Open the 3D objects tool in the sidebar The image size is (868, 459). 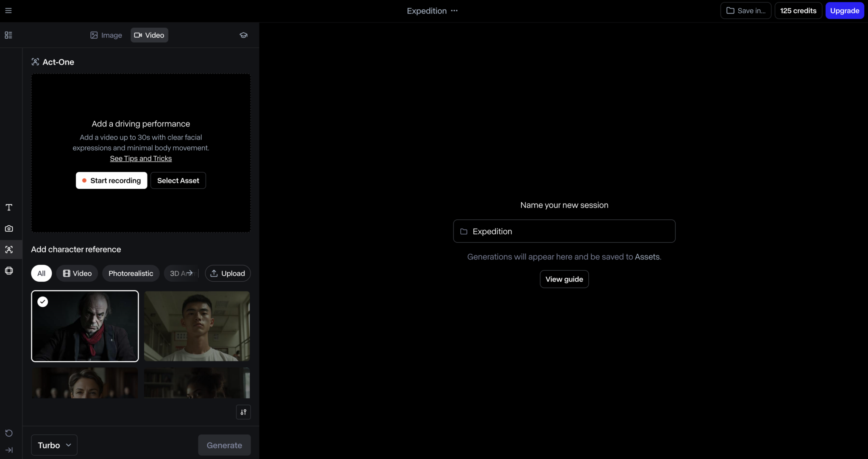coord(8,271)
